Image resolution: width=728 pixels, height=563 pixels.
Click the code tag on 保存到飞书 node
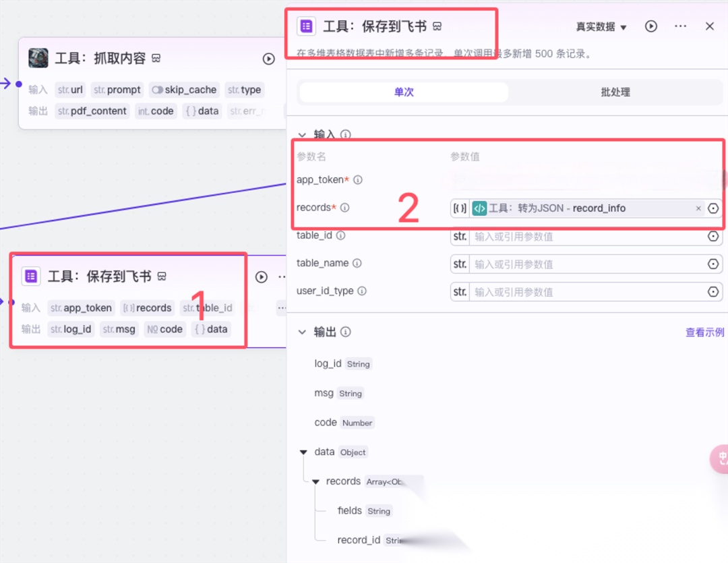(x=164, y=329)
